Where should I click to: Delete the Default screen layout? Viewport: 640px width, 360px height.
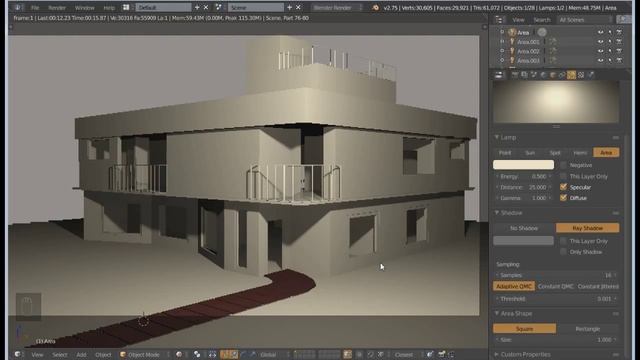click(206, 7)
